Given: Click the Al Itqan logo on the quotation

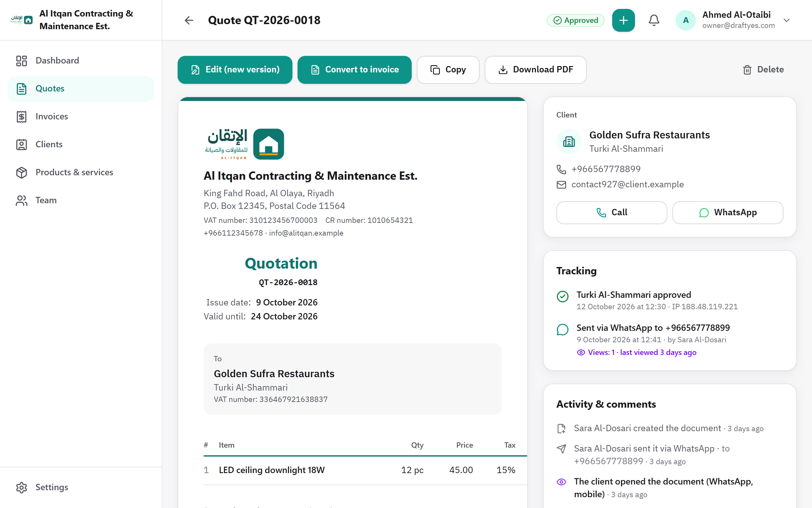Looking at the screenshot, I should [x=244, y=144].
